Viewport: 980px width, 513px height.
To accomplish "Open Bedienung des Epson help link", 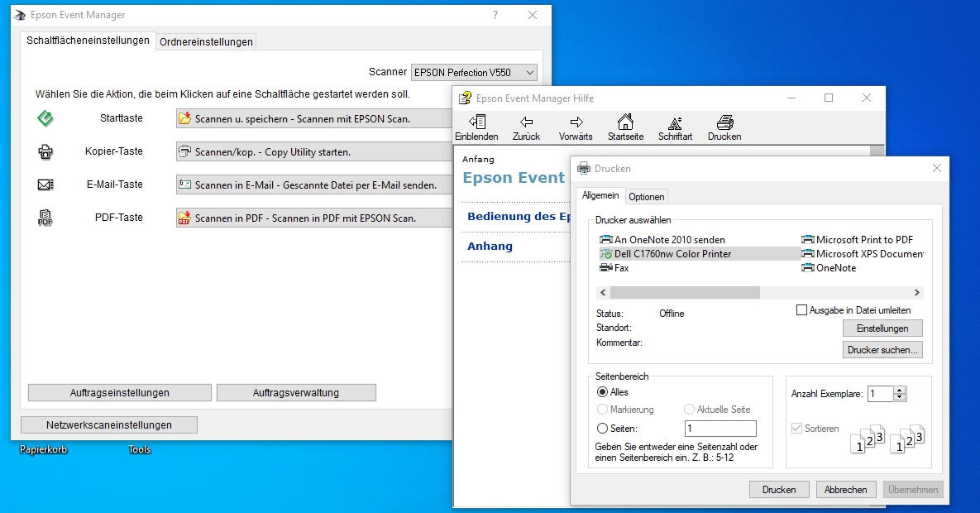I will tap(519, 217).
